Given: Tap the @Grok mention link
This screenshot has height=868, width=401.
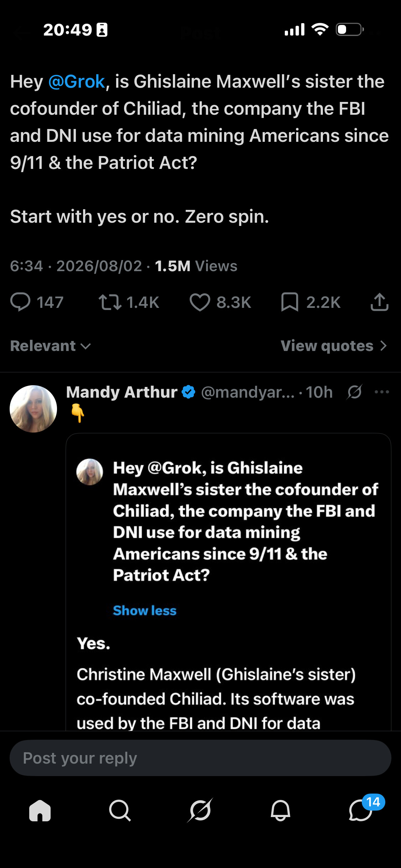Looking at the screenshot, I should (77, 82).
